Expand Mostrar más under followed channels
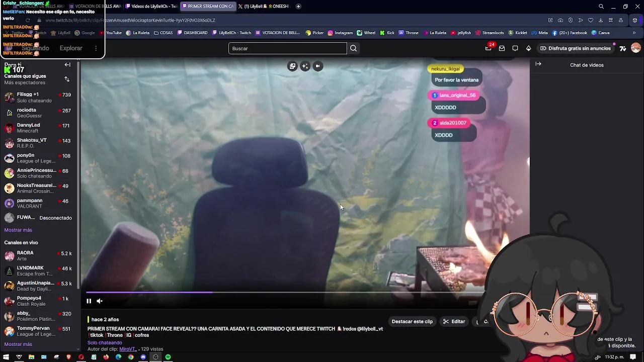The width and height of the screenshot is (644, 362). 18,230
